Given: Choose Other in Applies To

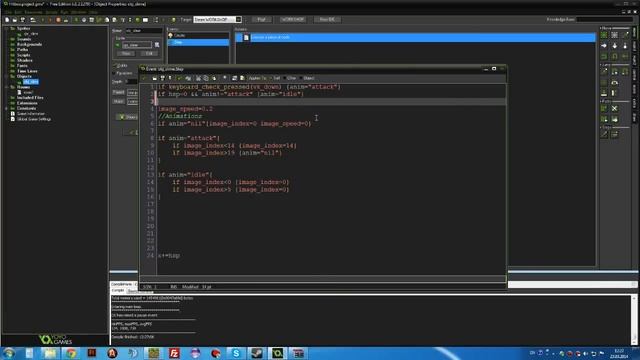Looking at the screenshot, I should click(289, 78).
